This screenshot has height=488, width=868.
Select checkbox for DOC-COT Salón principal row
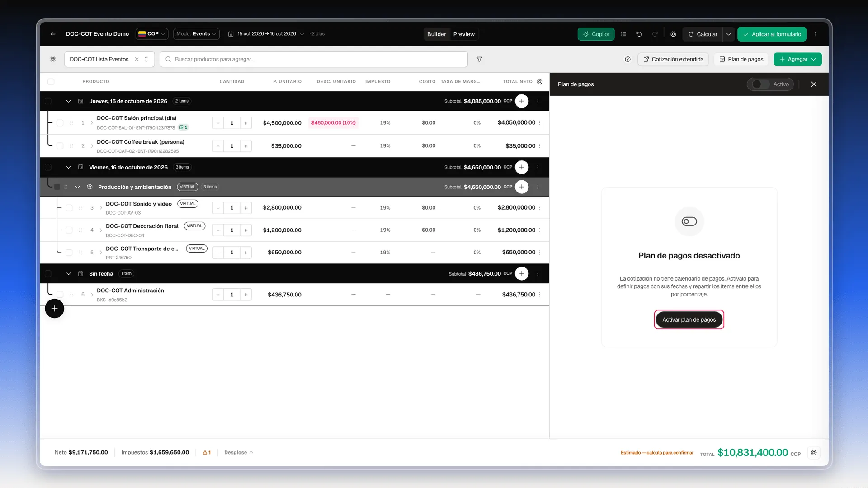click(x=60, y=123)
